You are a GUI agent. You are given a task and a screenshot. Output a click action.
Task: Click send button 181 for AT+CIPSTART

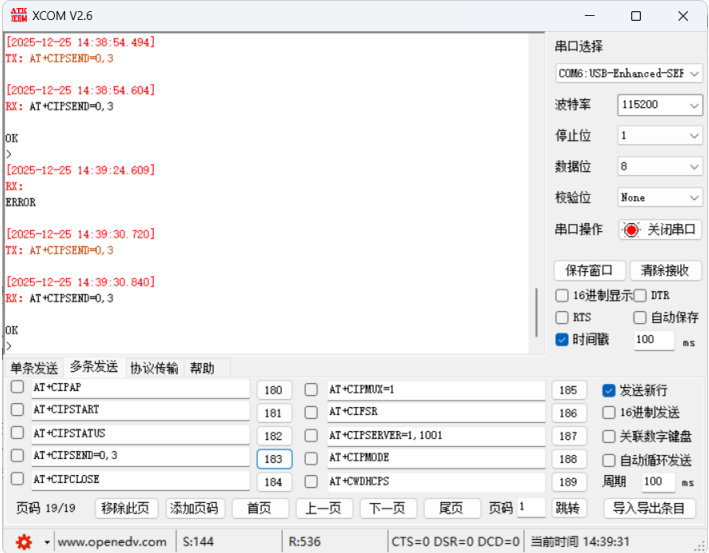(274, 413)
